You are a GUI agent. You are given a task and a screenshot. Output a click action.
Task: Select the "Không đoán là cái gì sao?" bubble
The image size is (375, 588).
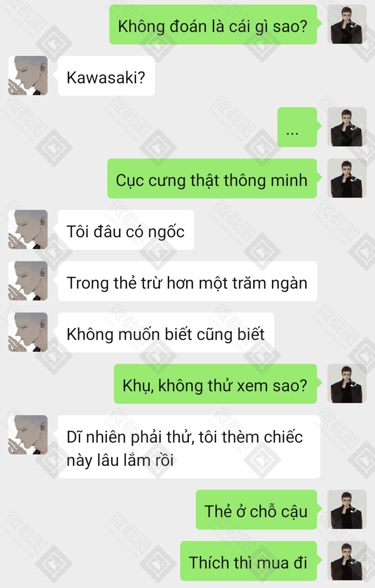213,25
